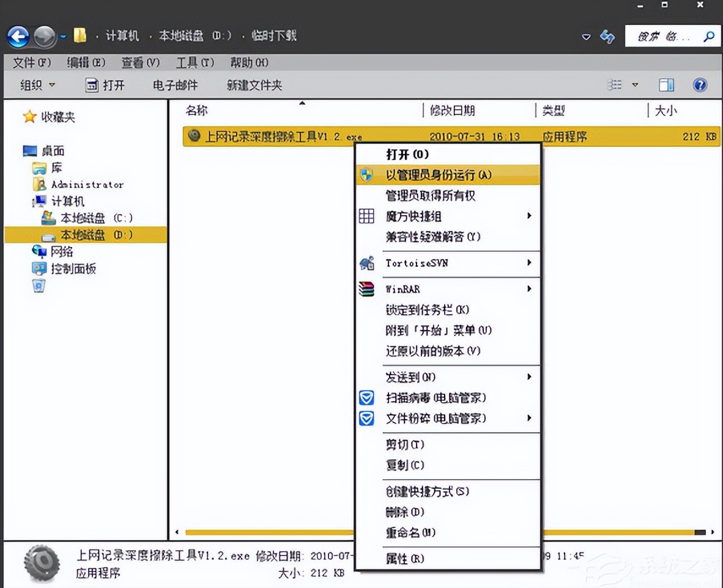
Task: Click the 魔方快捷组 grid icon
Action: pyautogui.click(x=366, y=216)
